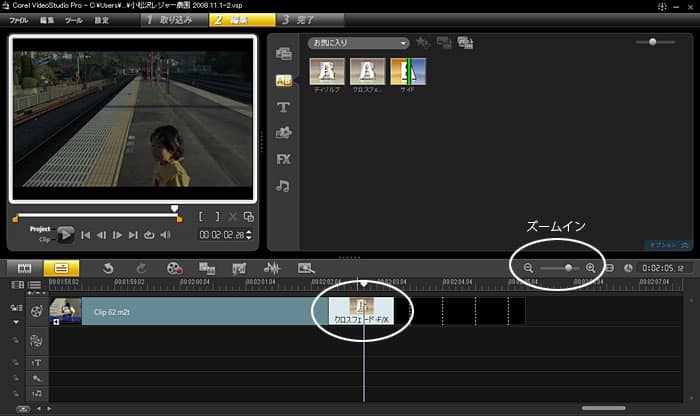Enlarge the preview window

pyautogui.click(x=249, y=217)
